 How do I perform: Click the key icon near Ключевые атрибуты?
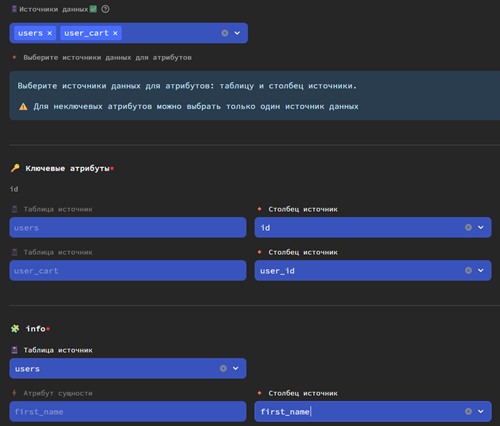click(15, 168)
